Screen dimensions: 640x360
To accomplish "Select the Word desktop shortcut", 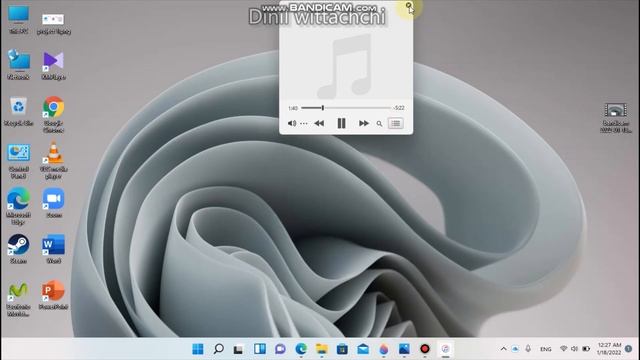I will (53, 249).
